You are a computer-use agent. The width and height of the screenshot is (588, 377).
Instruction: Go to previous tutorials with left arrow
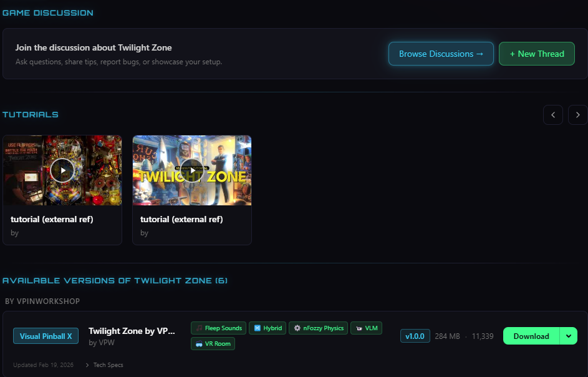pos(552,115)
